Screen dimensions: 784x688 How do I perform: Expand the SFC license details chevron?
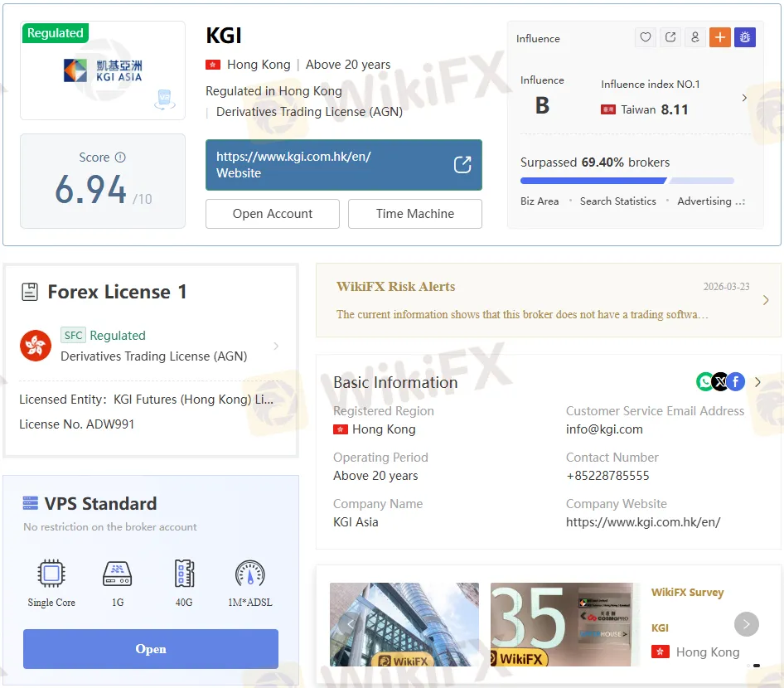276,346
